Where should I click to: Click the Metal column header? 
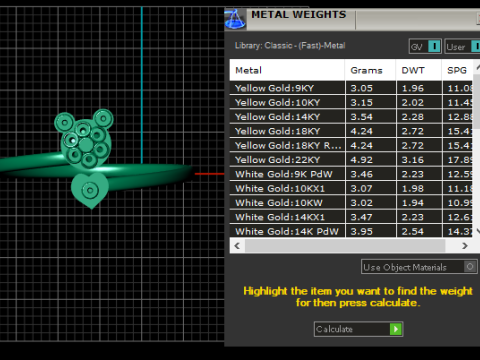pos(287,70)
